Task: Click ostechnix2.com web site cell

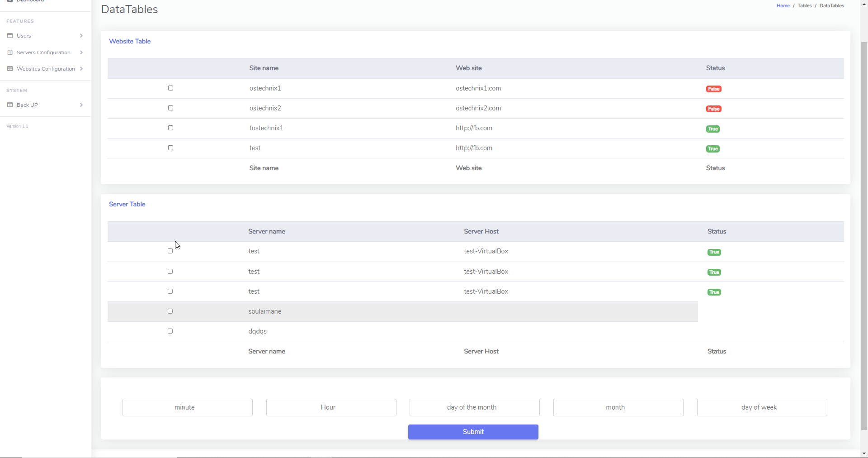Action: pos(478,108)
